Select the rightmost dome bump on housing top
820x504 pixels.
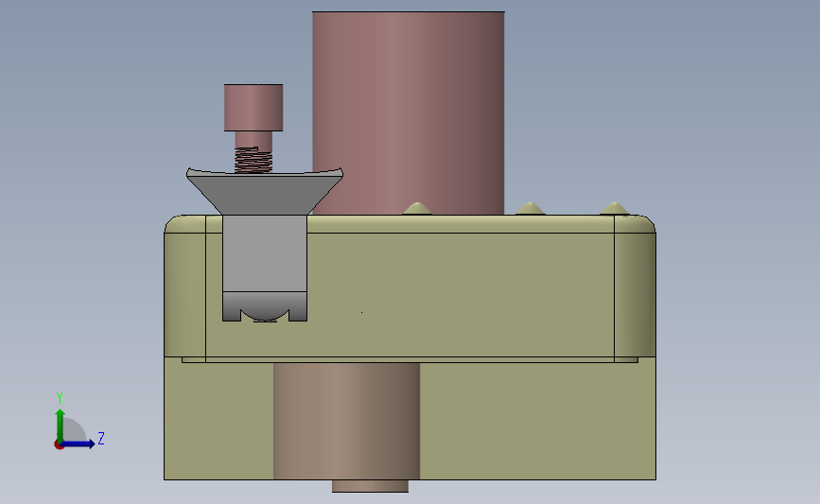(615, 209)
